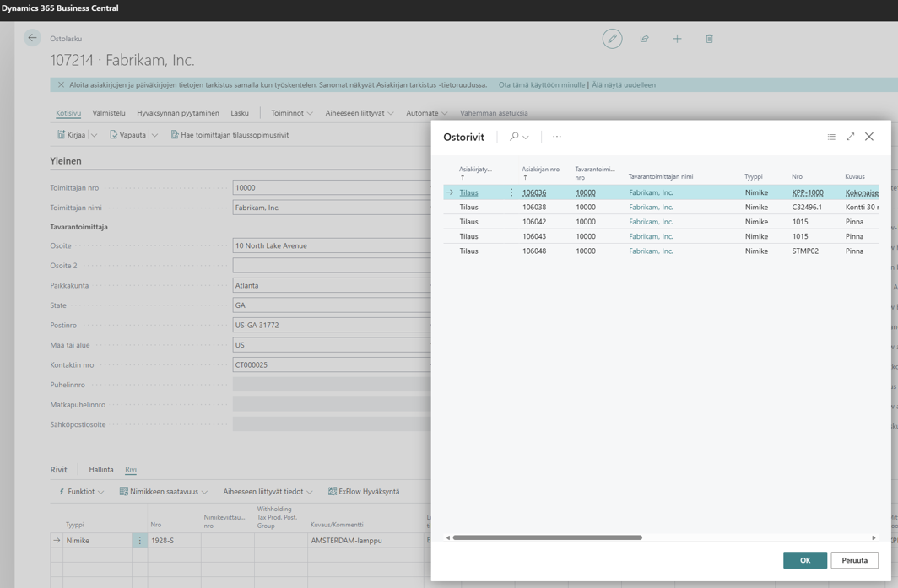Go back using the arrow icon
The width and height of the screenshot is (898, 588).
(x=32, y=38)
